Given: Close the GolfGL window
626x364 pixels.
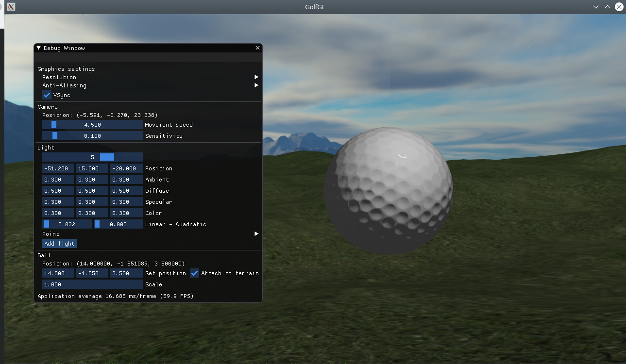Looking at the screenshot, I should (619, 7).
